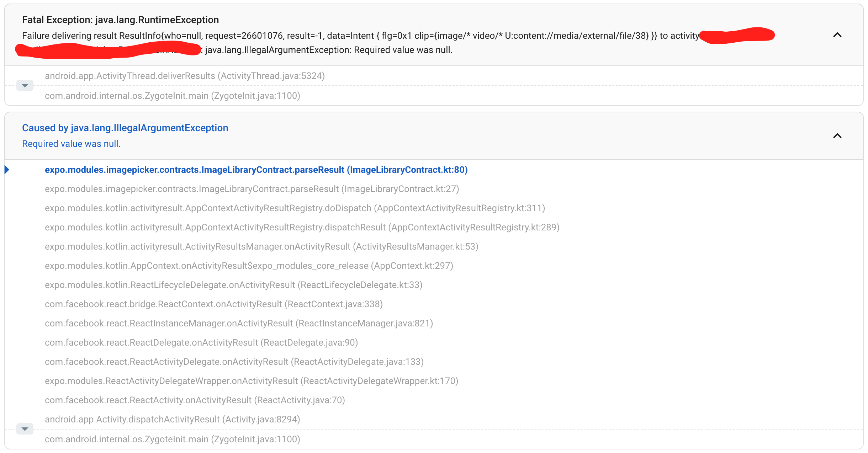Click the AppContext.kt:297 stack frame
868x453 pixels.
coord(249,266)
